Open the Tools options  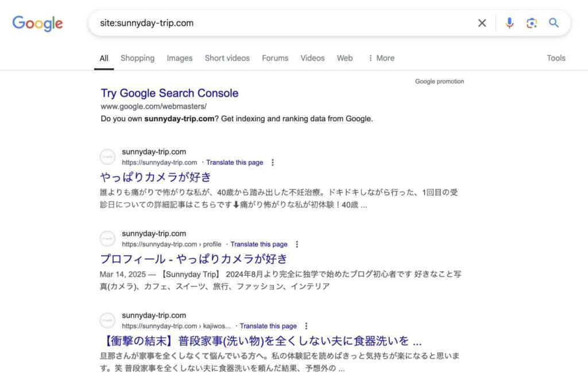[556, 58]
